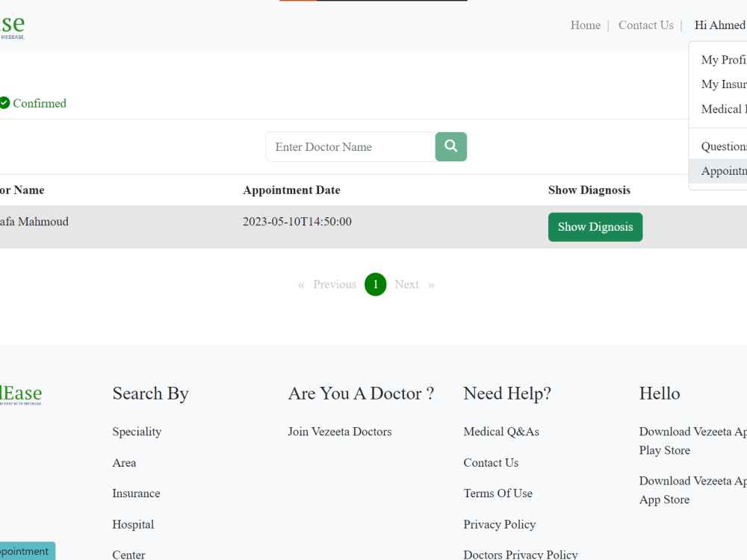Open Join Vezeeta Doctors link

pyautogui.click(x=340, y=432)
